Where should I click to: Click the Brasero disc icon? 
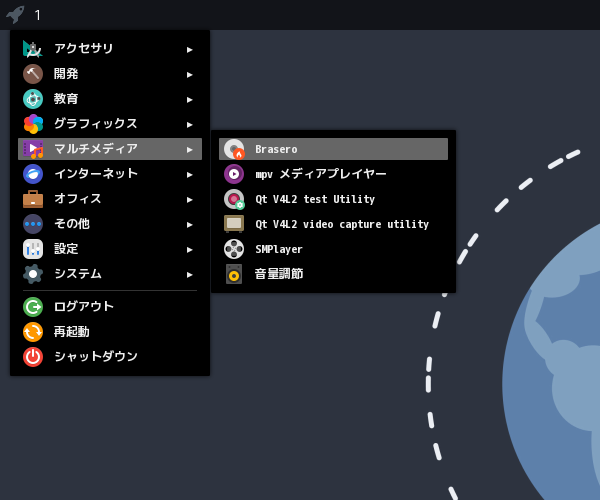[x=234, y=149]
